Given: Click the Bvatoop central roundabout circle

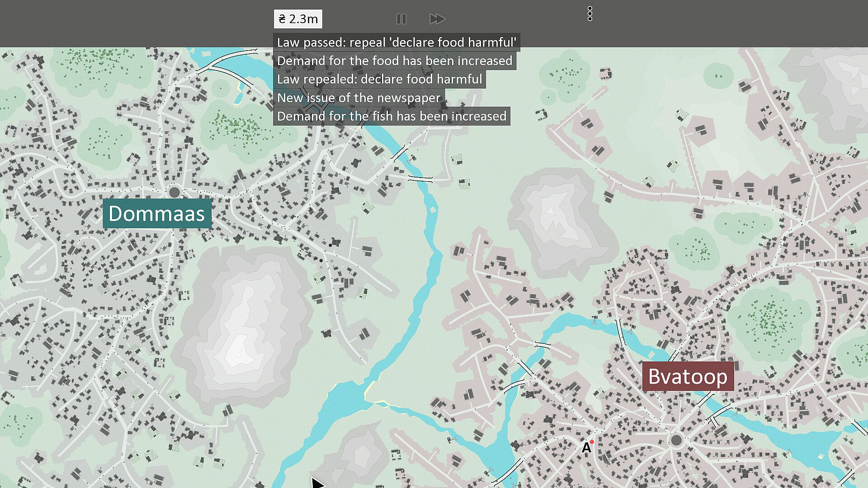Looking at the screenshot, I should click(676, 440).
